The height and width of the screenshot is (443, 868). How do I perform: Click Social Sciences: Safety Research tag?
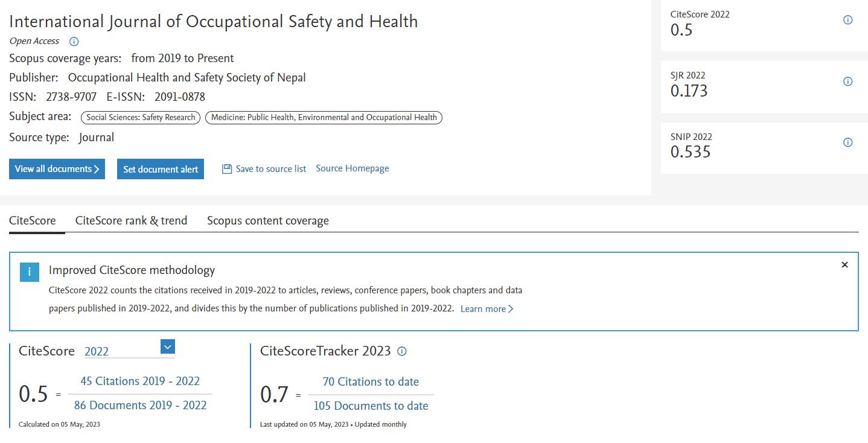coord(141,118)
